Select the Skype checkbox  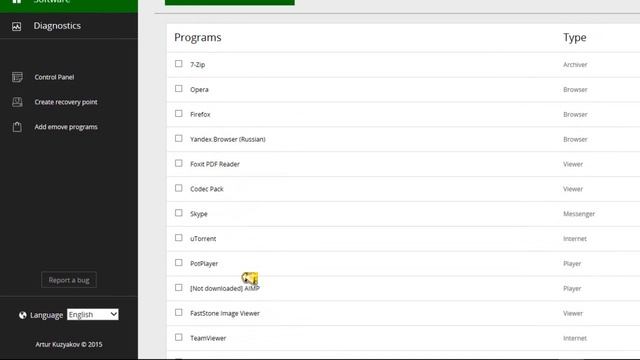(x=179, y=213)
